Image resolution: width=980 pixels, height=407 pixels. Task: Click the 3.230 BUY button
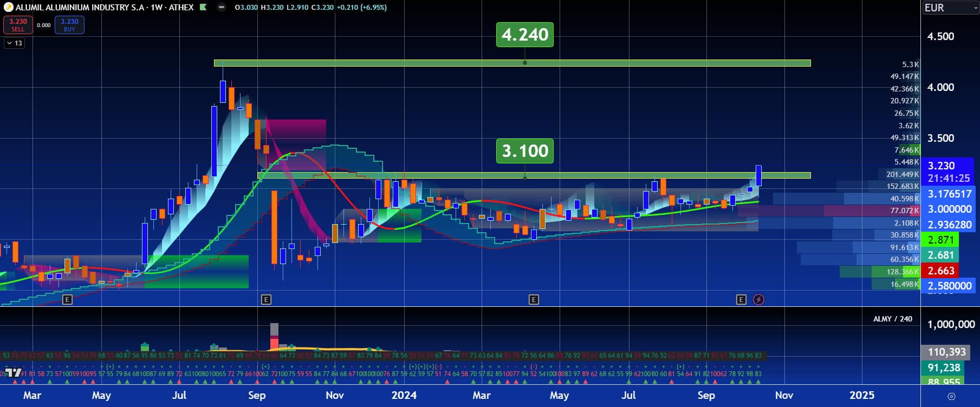[69, 25]
